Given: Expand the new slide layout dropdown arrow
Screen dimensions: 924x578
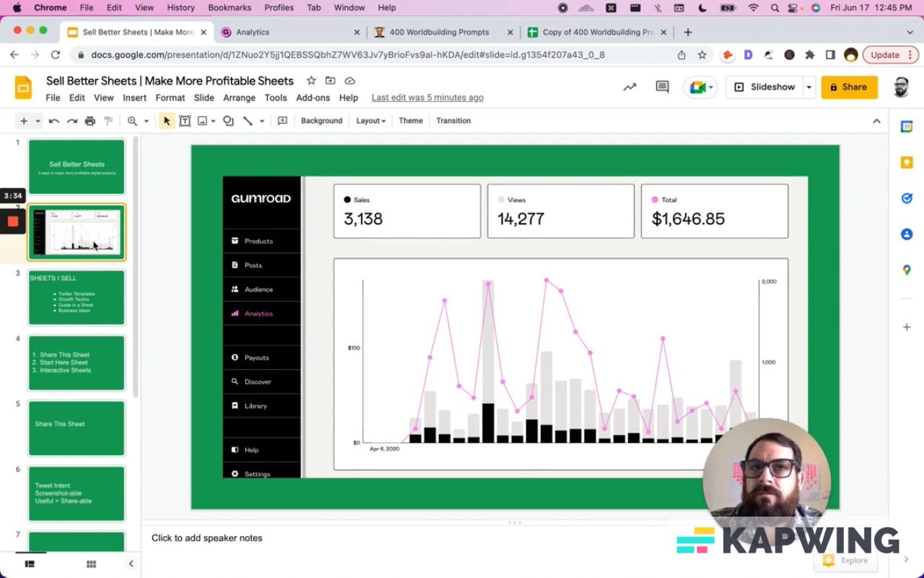Looking at the screenshot, I should click(38, 121).
